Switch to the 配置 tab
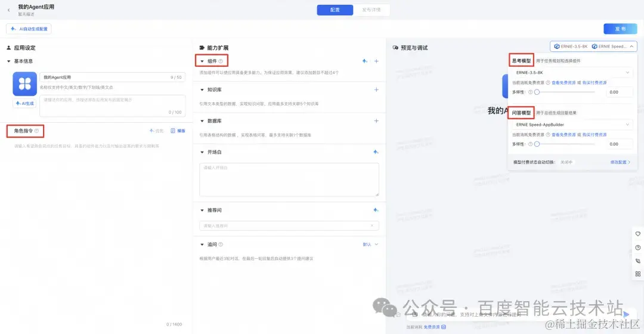Image resolution: width=644 pixels, height=334 pixels. [x=335, y=10]
